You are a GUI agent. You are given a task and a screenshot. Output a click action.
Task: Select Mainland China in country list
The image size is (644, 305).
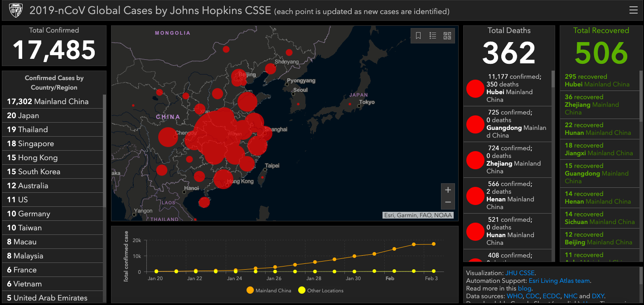(x=53, y=101)
